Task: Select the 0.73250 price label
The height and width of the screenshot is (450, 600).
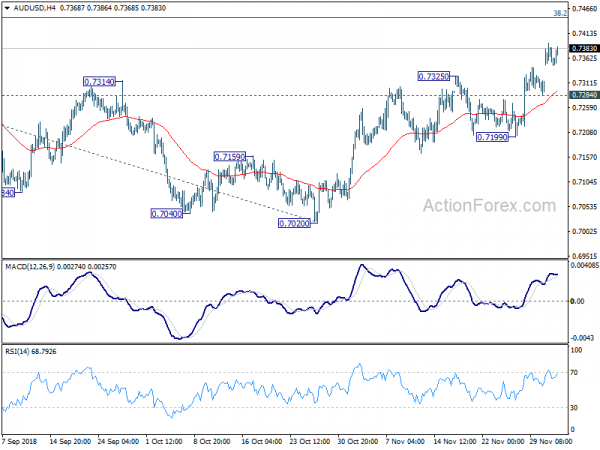Action: pyautogui.click(x=434, y=77)
